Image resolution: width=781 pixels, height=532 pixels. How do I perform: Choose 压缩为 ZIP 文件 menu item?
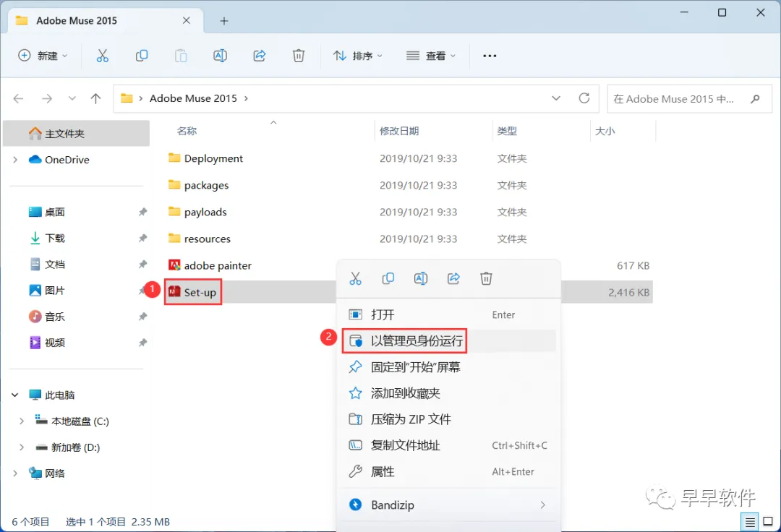448,419
